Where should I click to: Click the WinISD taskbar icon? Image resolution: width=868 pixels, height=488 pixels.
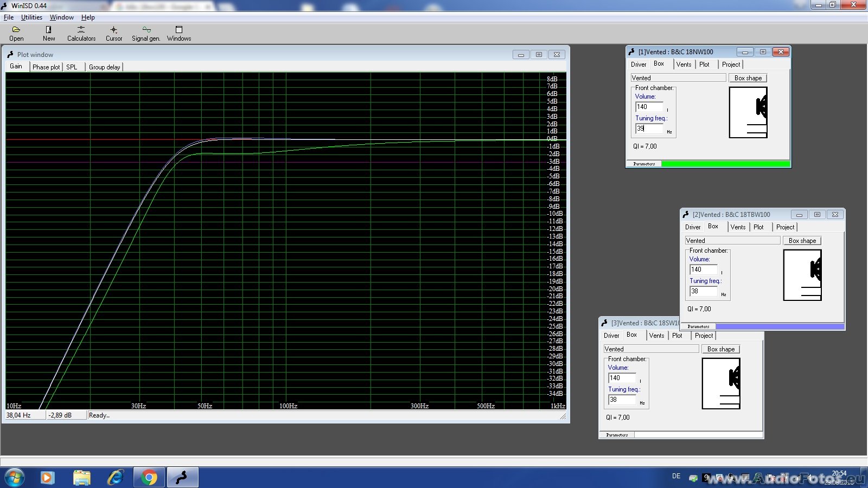pos(182,478)
